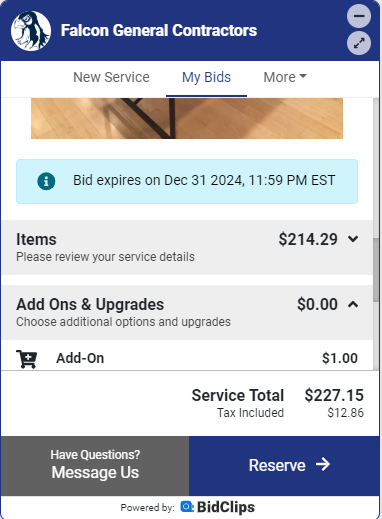Click Have Questions? Message Us button
Screen dimensions: 382x519
(95, 465)
